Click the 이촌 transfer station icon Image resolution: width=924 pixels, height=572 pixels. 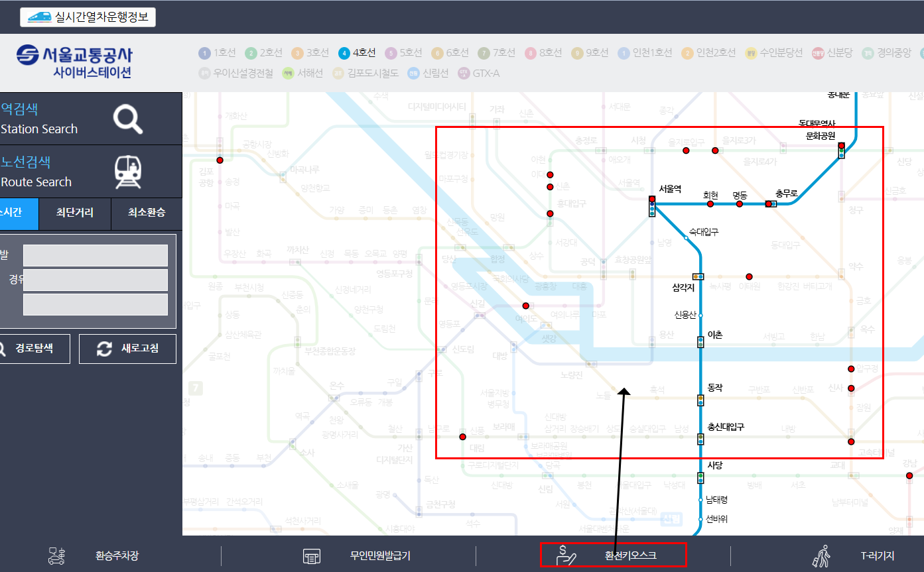[x=700, y=342]
